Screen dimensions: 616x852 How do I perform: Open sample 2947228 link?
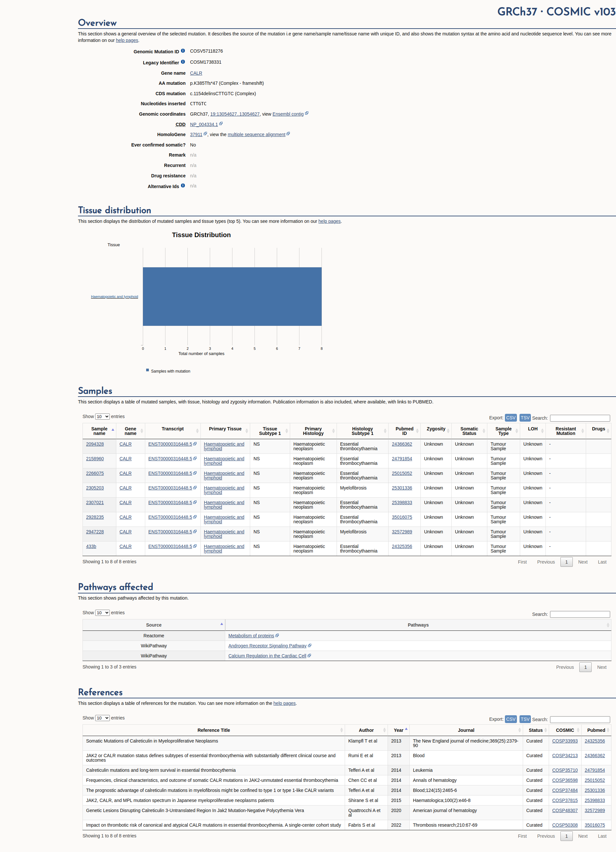[95, 532]
